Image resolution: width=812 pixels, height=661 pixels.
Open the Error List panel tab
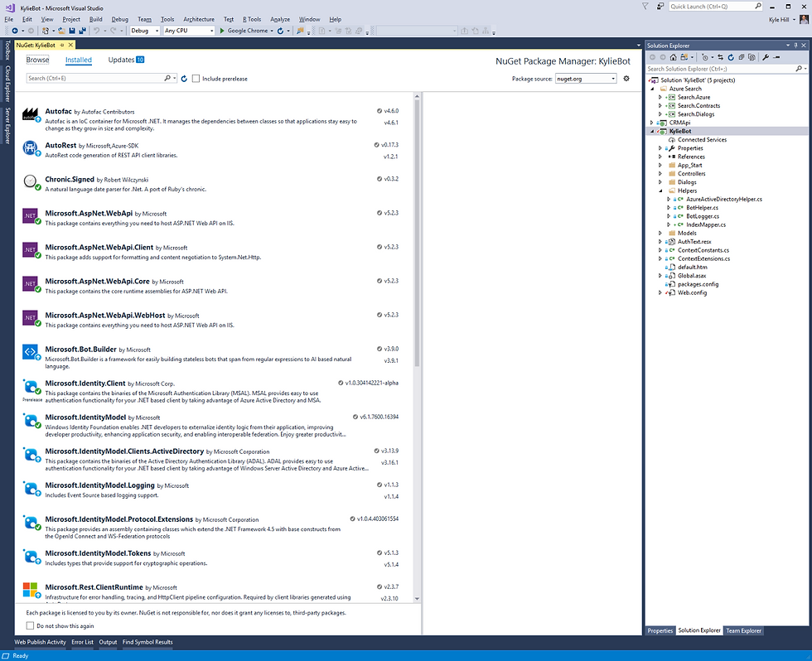pos(82,642)
